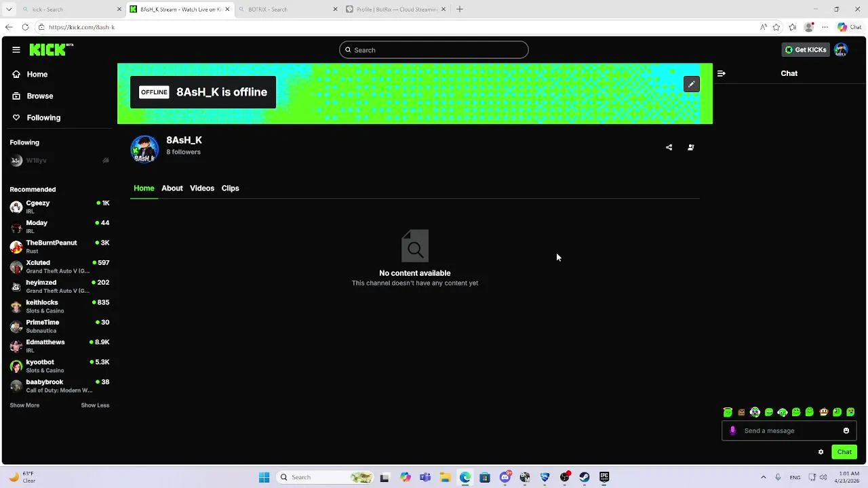Collapse recommended list with Show Less
The image size is (868, 488).
tap(95, 405)
